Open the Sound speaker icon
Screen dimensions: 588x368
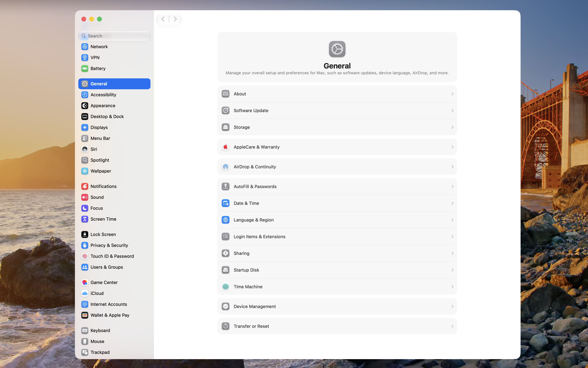85,197
